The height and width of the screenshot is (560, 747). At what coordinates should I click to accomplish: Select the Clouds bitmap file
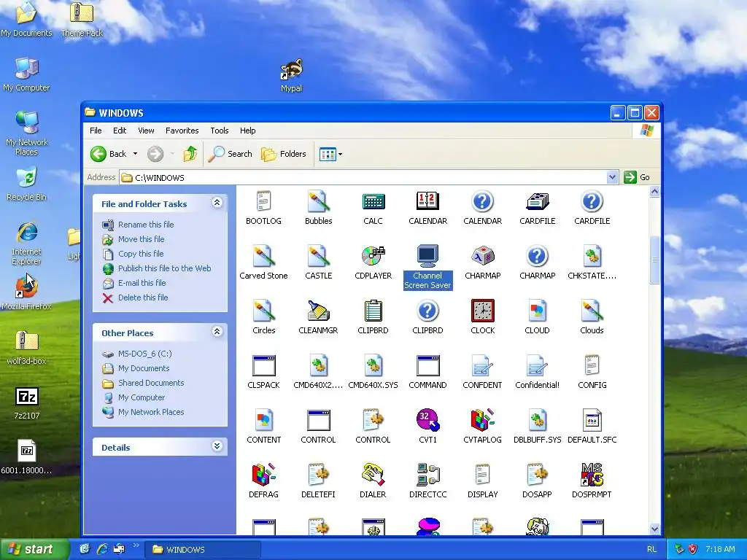pyautogui.click(x=592, y=317)
